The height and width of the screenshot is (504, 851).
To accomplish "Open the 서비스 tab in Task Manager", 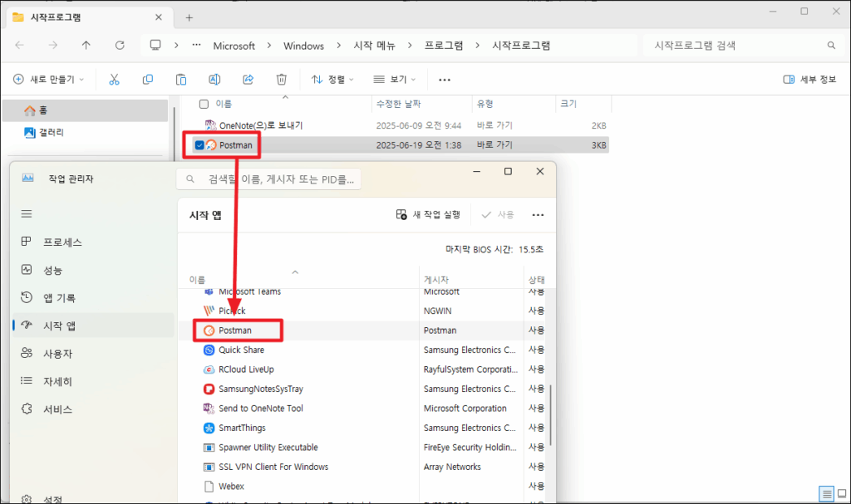I will [x=93, y=409].
